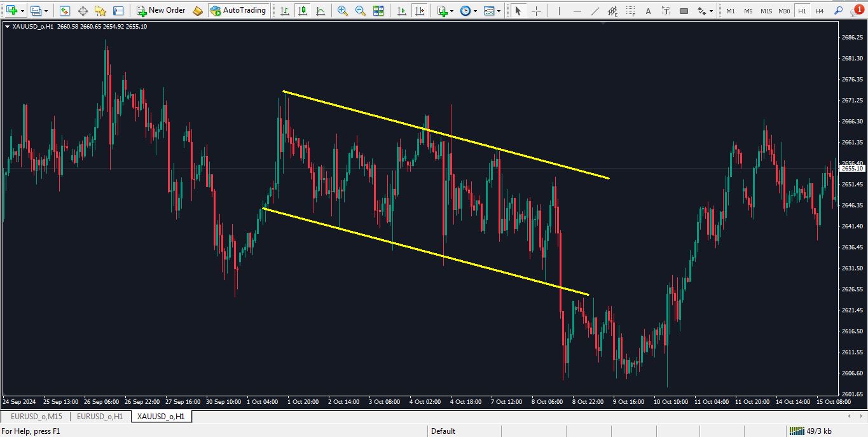This screenshot has height=437, width=868.
Task: Switch timeframe to M30
Action: pos(784,11)
